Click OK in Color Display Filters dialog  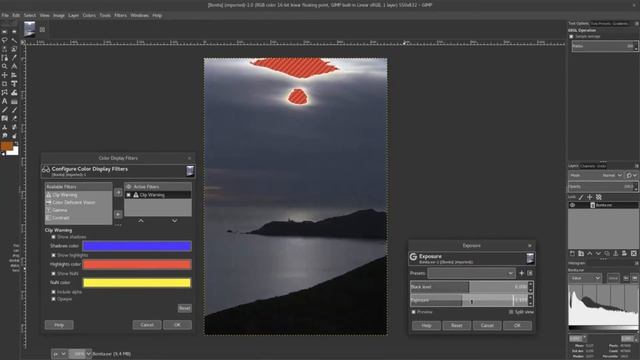click(177, 325)
